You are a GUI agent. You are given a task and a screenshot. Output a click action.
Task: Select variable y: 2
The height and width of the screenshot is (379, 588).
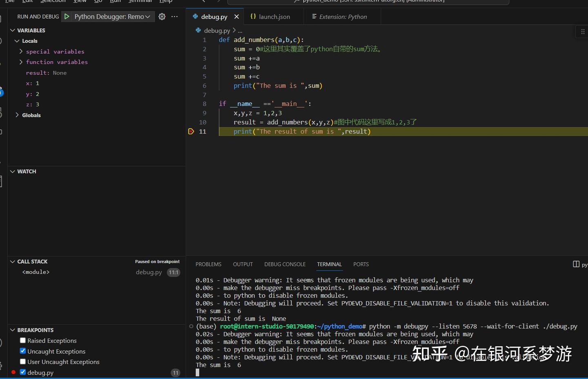(x=33, y=94)
